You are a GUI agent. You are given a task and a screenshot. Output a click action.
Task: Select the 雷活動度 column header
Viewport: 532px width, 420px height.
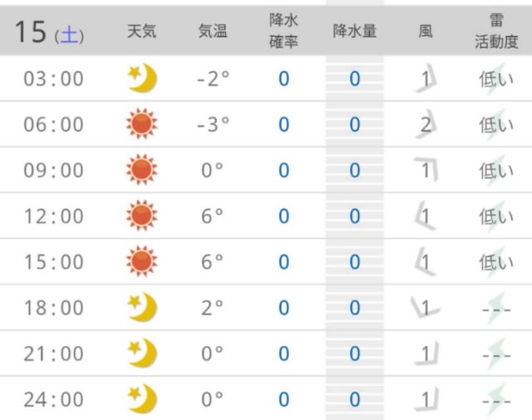[496, 32]
